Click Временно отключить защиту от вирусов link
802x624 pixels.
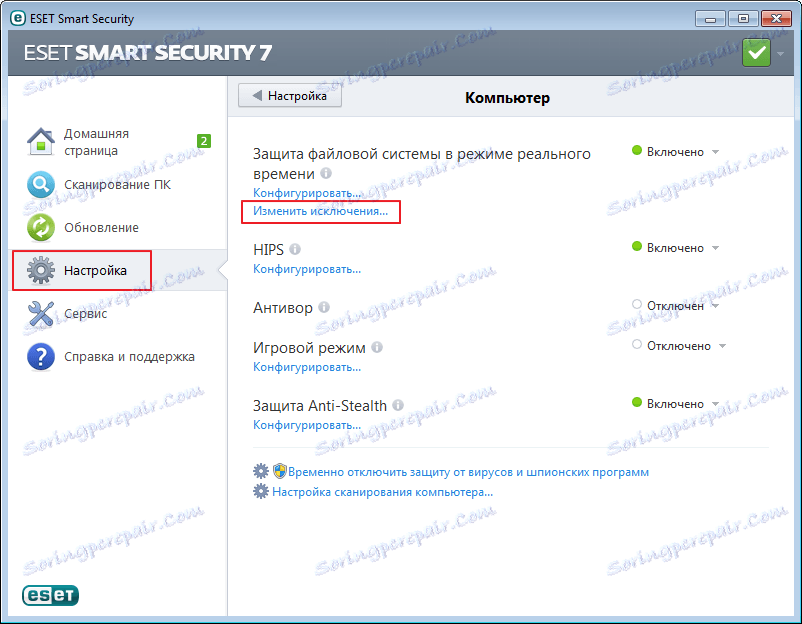tap(469, 472)
